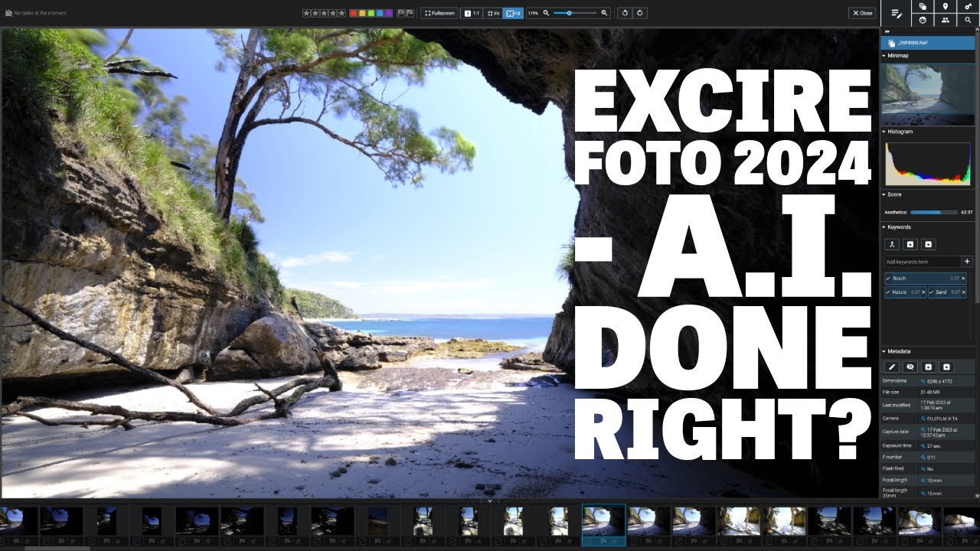The width and height of the screenshot is (980, 551).
Task: Remove the Sand keyword
Action: (x=963, y=292)
